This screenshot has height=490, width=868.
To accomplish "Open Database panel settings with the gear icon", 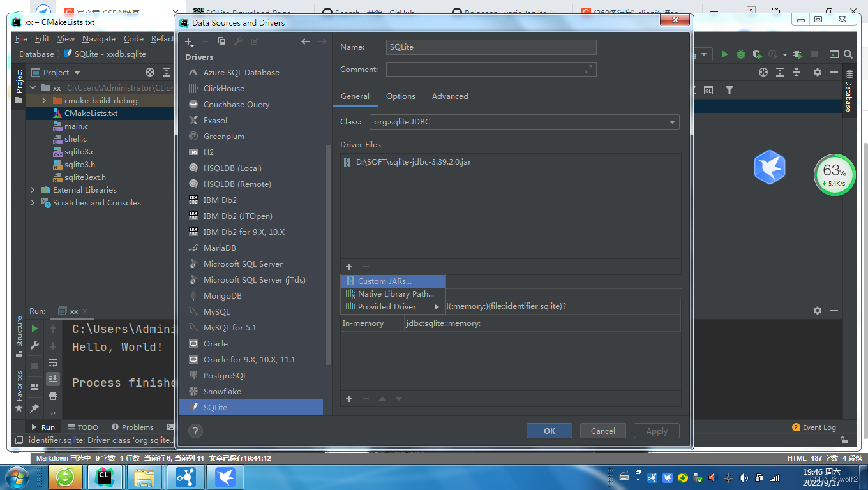I will tap(817, 72).
